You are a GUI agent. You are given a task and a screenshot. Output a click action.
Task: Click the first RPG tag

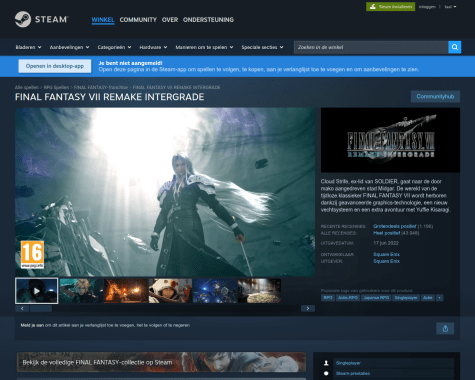328,298
